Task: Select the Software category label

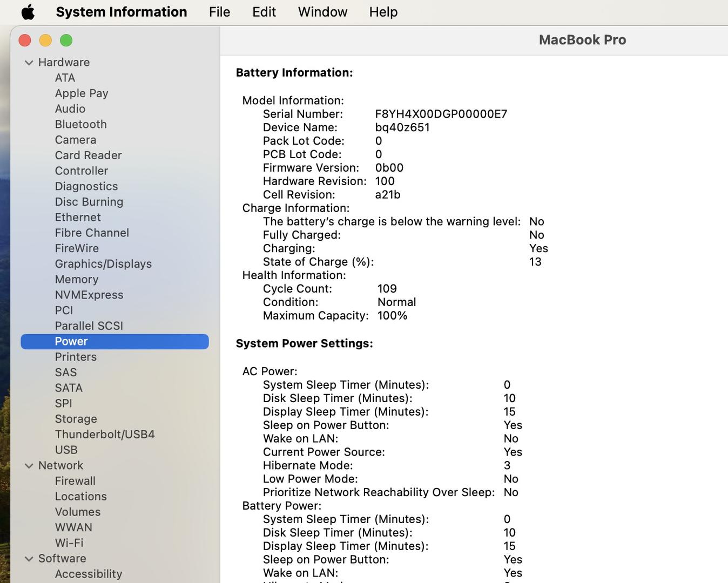Action: click(x=62, y=558)
